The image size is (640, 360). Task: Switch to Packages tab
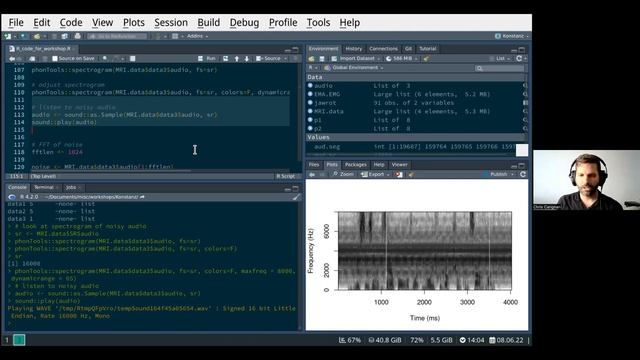[356, 165]
